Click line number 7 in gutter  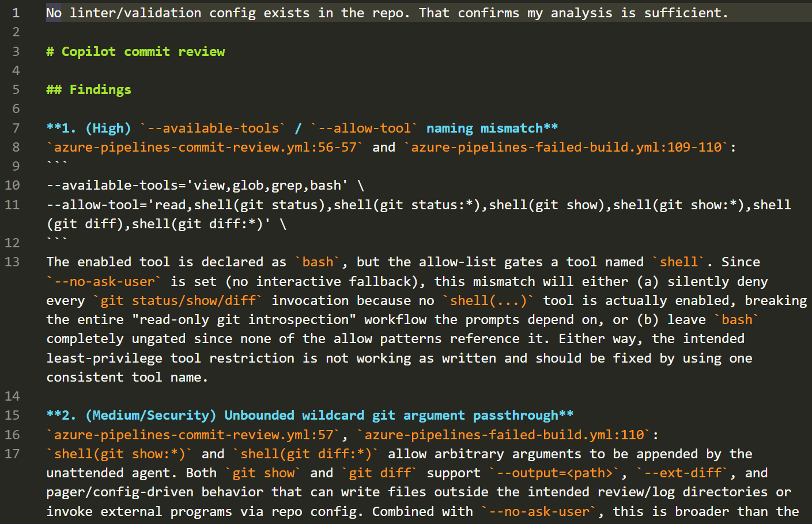point(16,128)
